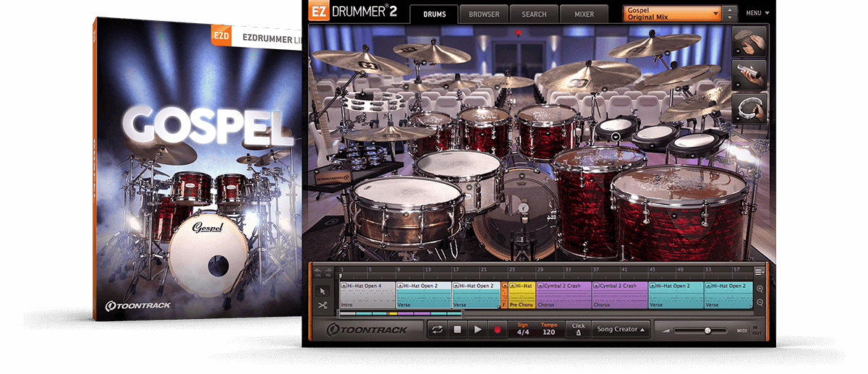
Task: Select the Verse block starting at bar 45
Action: (x=676, y=295)
